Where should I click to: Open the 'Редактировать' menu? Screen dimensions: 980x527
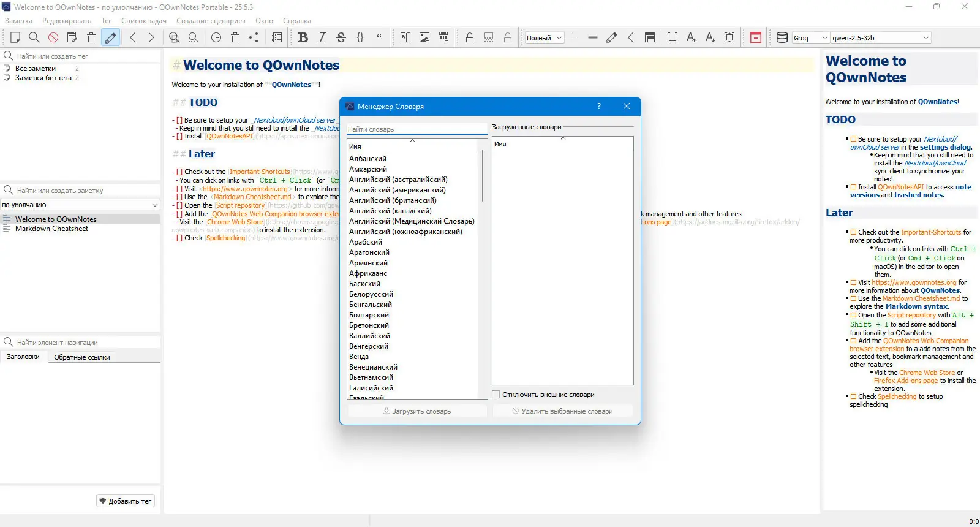[x=67, y=21]
